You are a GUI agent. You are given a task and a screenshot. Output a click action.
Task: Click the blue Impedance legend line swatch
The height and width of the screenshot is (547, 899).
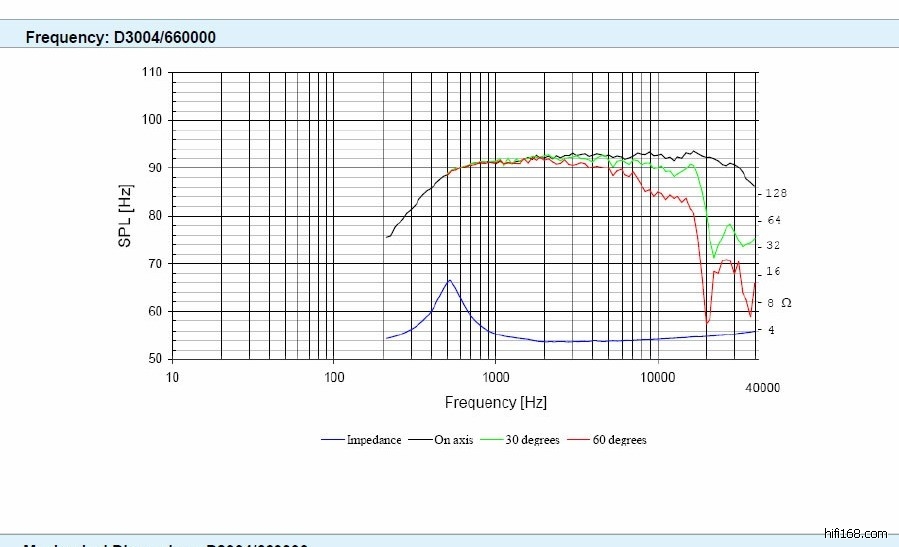(333, 440)
